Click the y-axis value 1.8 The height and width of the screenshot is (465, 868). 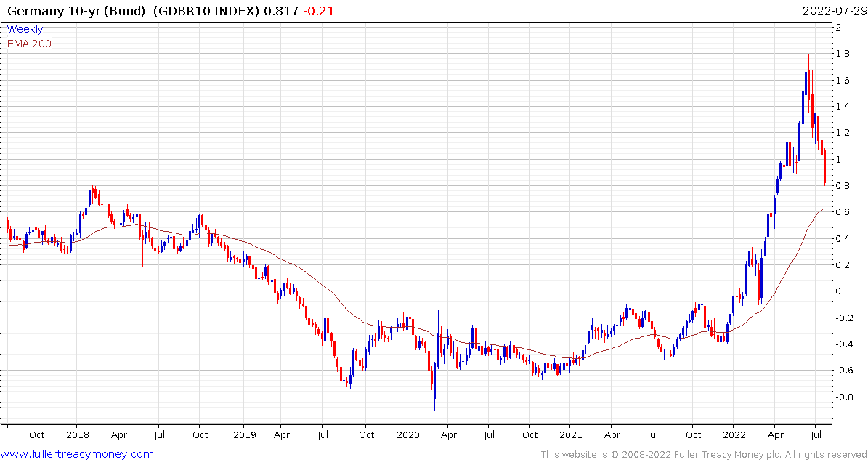pyautogui.click(x=843, y=54)
